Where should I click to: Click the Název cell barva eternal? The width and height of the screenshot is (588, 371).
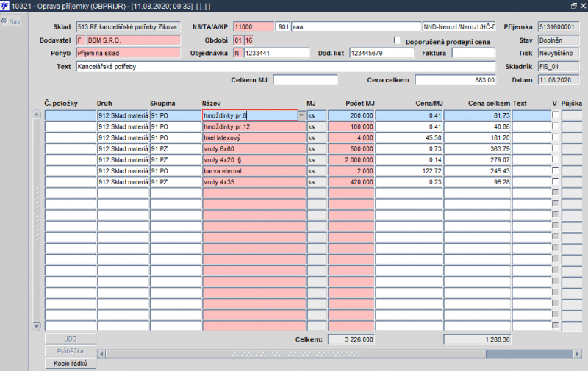[x=254, y=171]
